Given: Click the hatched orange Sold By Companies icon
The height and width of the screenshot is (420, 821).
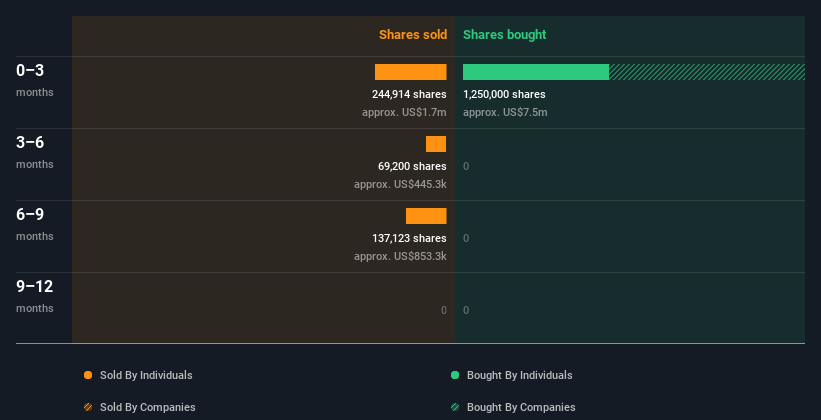Looking at the screenshot, I should tap(88, 407).
